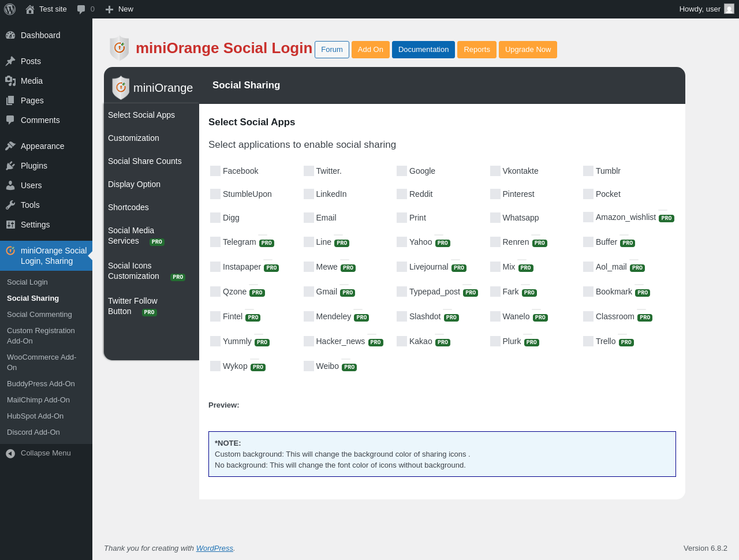Select the Email checkbox

tap(309, 218)
